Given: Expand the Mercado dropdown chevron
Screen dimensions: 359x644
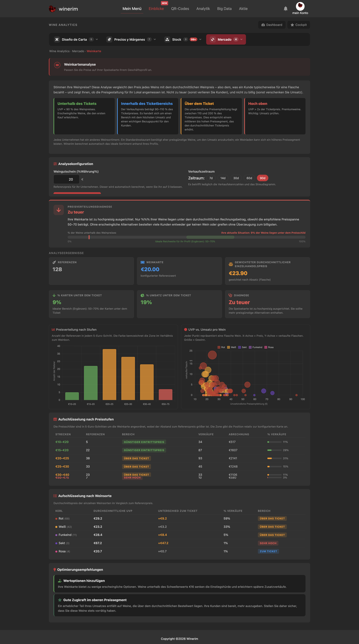Looking at the screenshot, I should [x=241, y=39].
